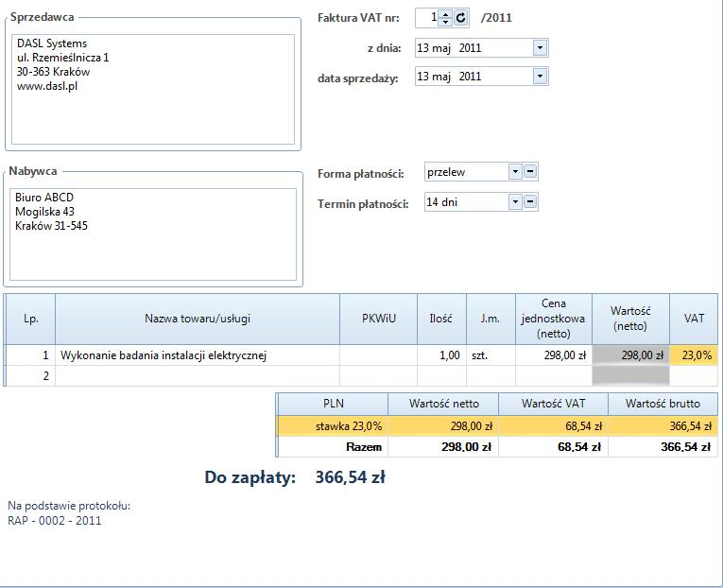Click the PKWiU column header
723x588 pixels.
coord(379,320)
